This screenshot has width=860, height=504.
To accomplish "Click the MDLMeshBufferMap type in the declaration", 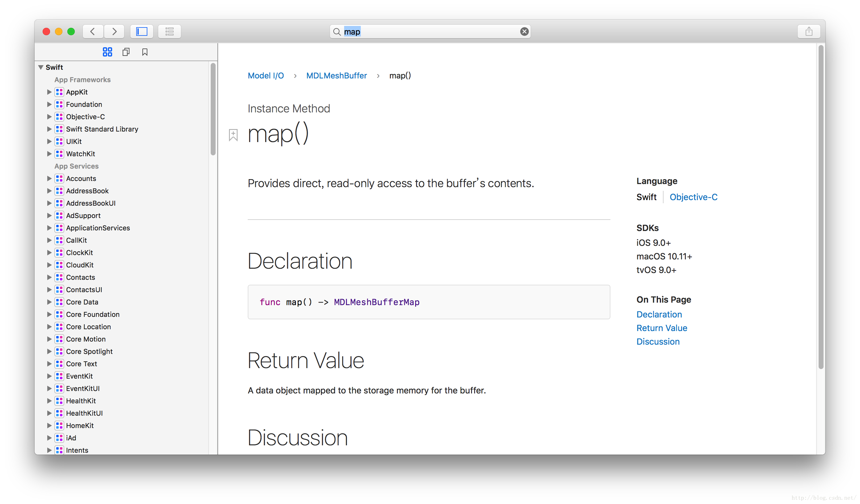I will click(x=377, y=302).
